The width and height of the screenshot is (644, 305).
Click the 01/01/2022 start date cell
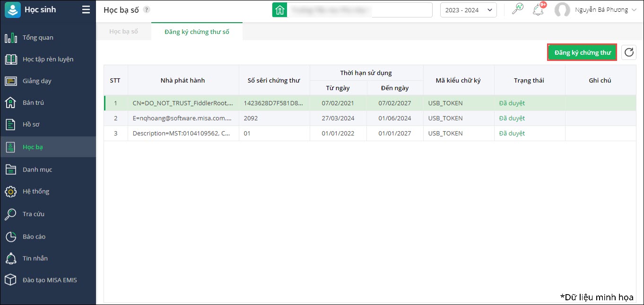[x=338, y=133]
